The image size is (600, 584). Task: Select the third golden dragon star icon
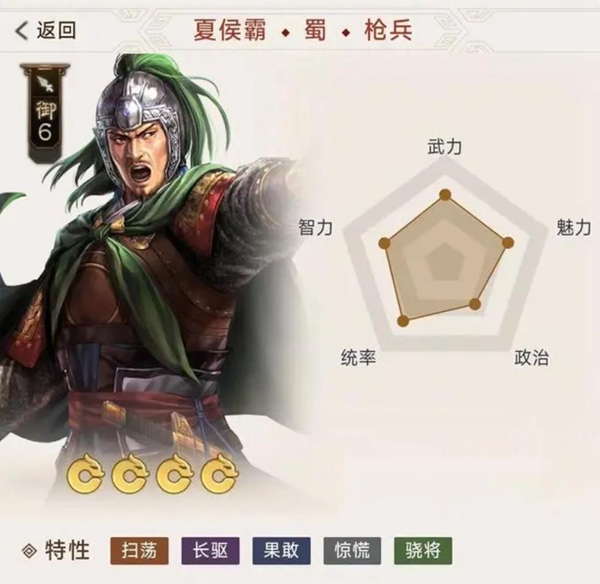tap(175, 473)
